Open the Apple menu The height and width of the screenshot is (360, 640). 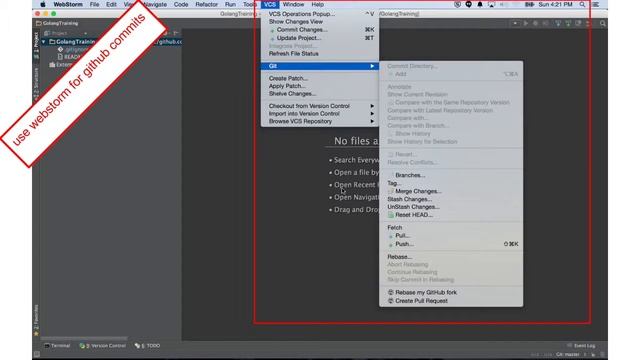pyautogui.click(x=43, y=4)
